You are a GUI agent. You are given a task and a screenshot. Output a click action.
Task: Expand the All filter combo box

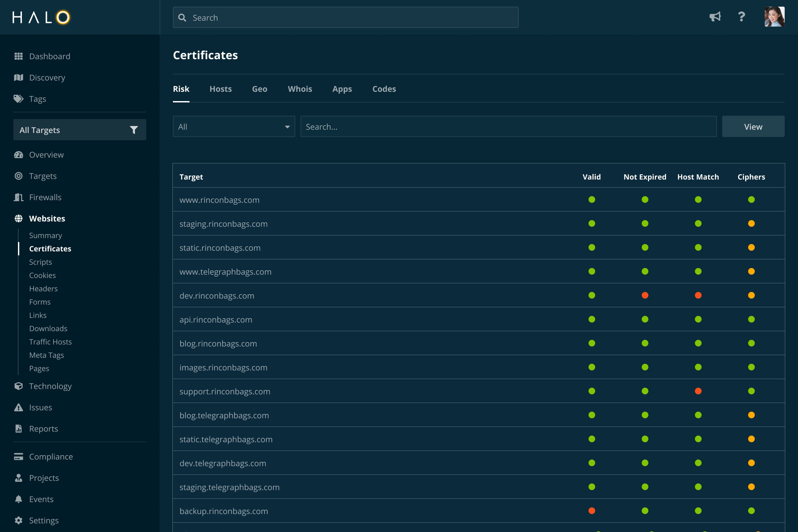[x=234, y=127]
